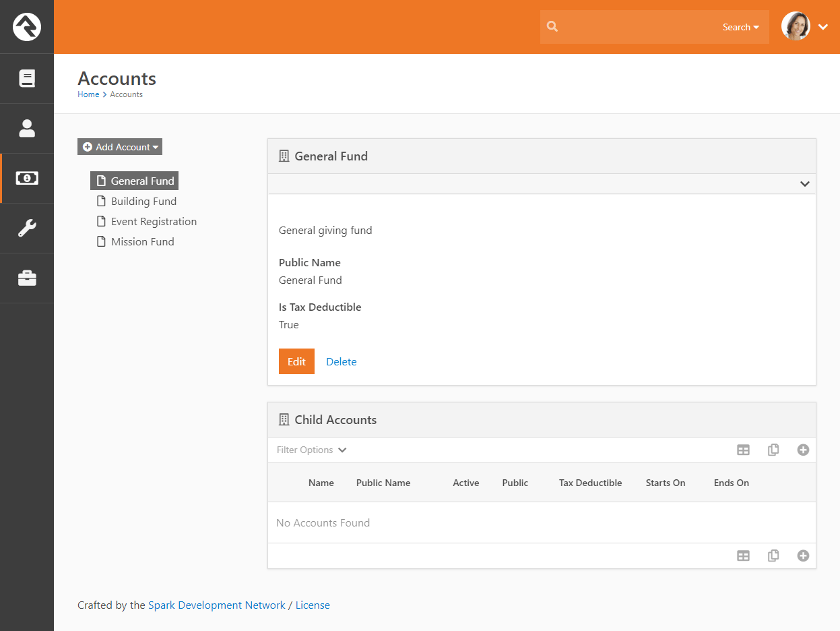Screen dimensions: 840x631
Task: Select General Fund in account tree
Action: pos(135,181)
